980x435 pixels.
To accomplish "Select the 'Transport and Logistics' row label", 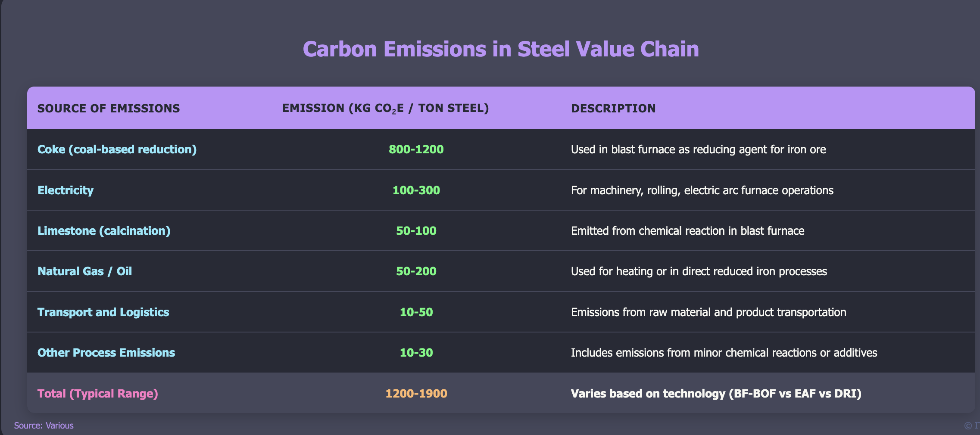I will pyautogui.click(x=103, y=312).
